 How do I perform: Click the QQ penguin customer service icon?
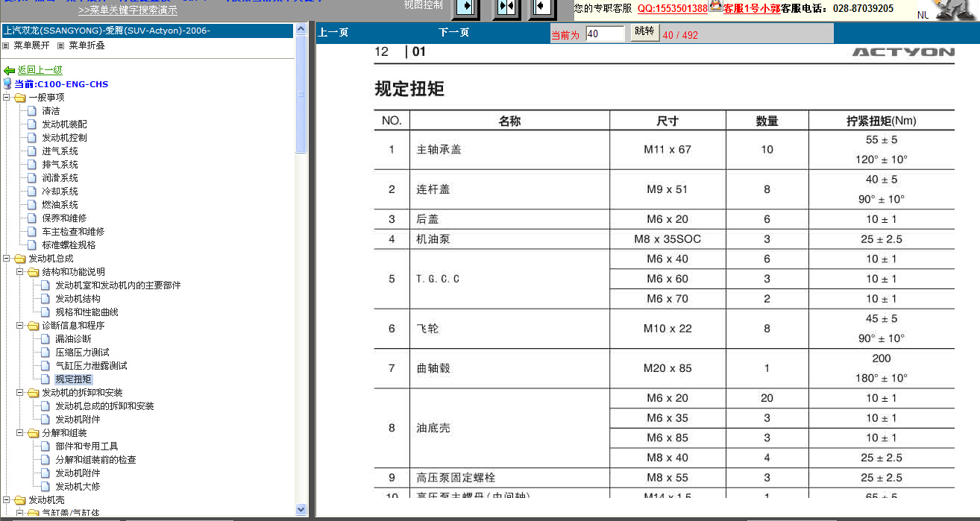(x=715, y=7)
